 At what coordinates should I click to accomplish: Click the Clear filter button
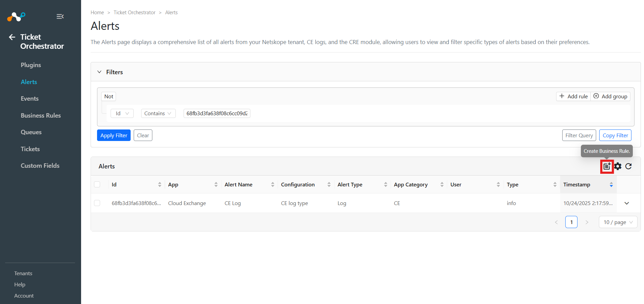(143, 135)
